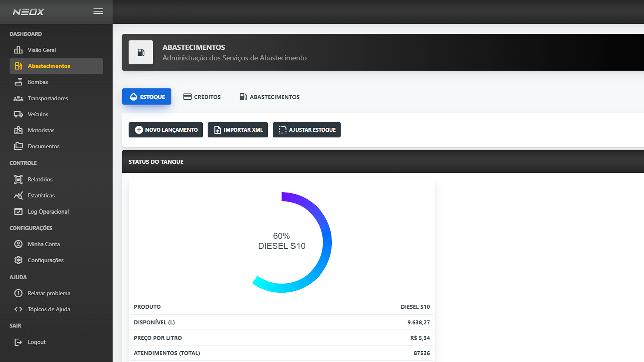Click the fuel pump header icon
This screenshot has width=644, height=362.
point(141,52)
